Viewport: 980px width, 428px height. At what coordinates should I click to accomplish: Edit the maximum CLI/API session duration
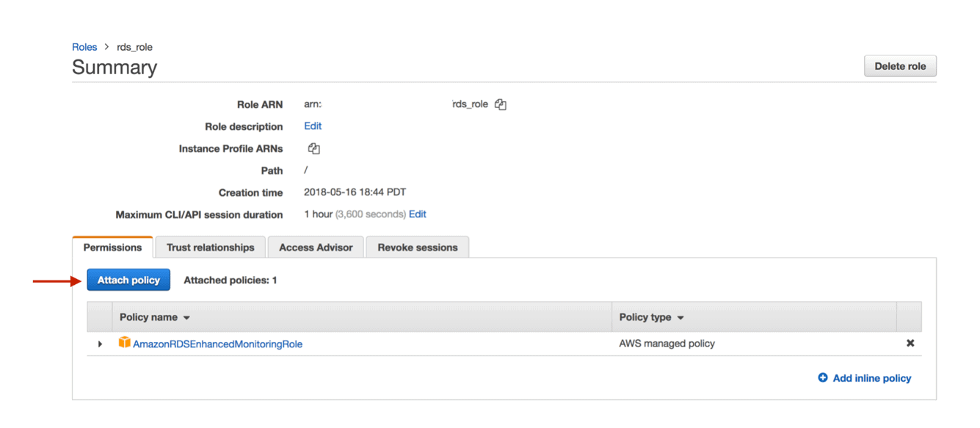(x=418, y=214)
